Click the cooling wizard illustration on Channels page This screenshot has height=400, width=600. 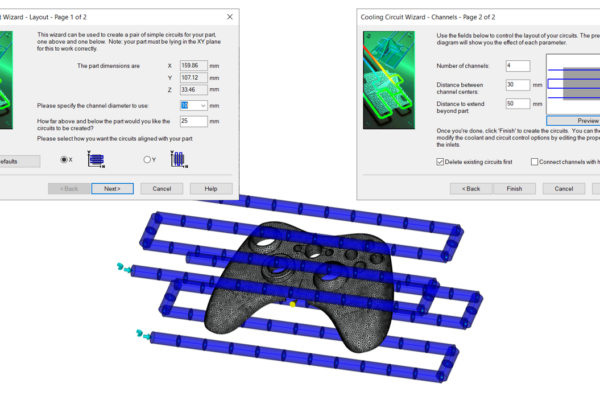(x=389, y=80)
